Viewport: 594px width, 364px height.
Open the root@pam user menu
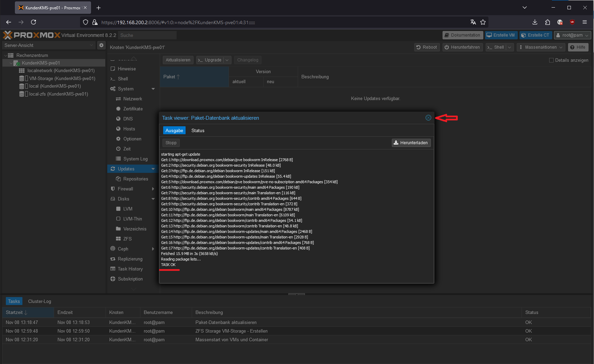[x=572, y=35]
